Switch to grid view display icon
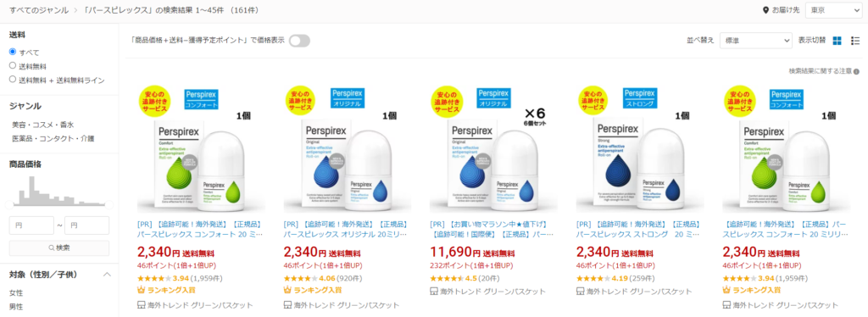 tap(837, 41)
